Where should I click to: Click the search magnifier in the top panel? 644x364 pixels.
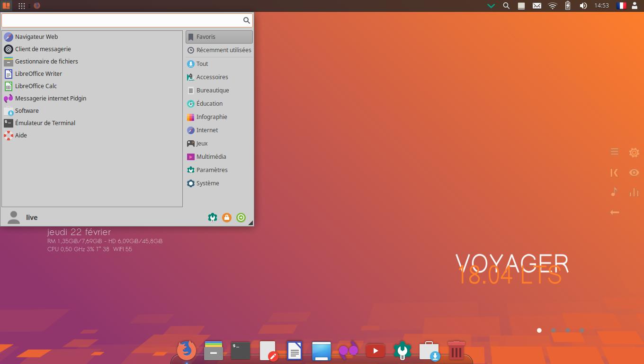(x=506, y=6)
